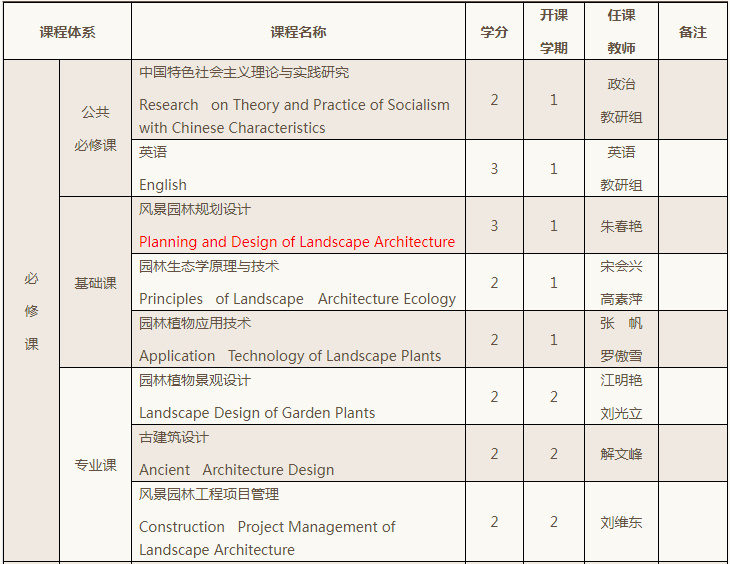Click the 基础课 category cell
730x564 pixels.
pyautogui.click(x=95, y=282)
